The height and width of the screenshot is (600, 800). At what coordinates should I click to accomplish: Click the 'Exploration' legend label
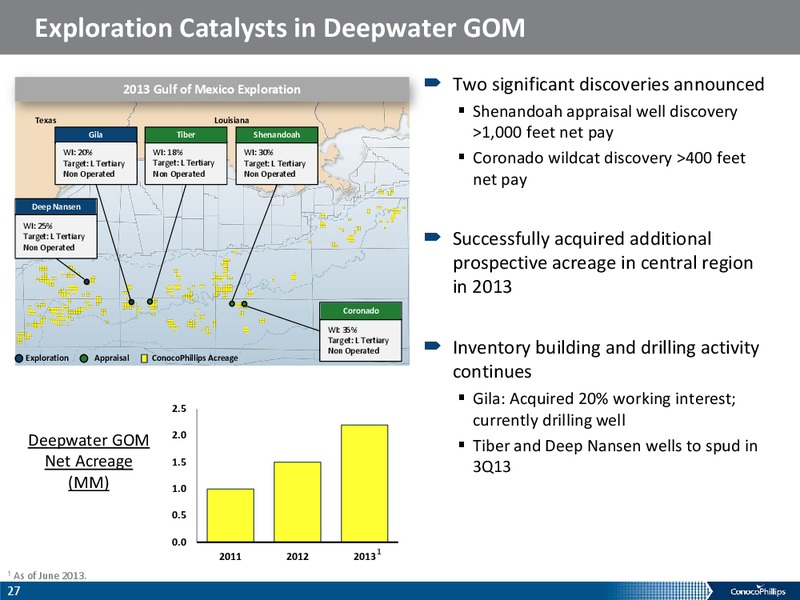[47, 358]
